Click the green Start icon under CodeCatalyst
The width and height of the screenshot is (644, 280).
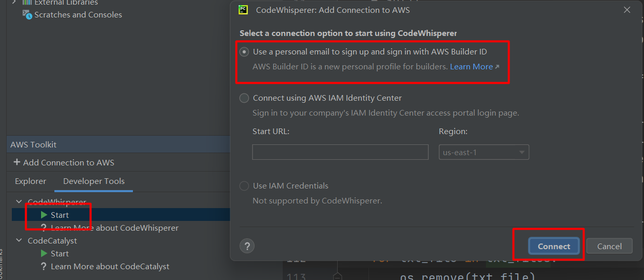click(44, 253)
